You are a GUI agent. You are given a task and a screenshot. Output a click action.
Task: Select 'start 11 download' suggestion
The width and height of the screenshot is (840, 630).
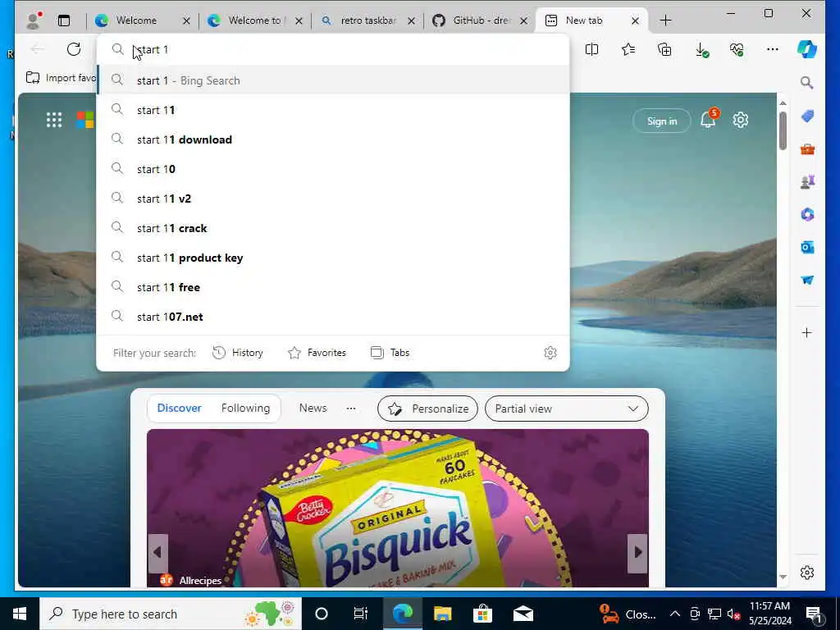coord(333,139)
